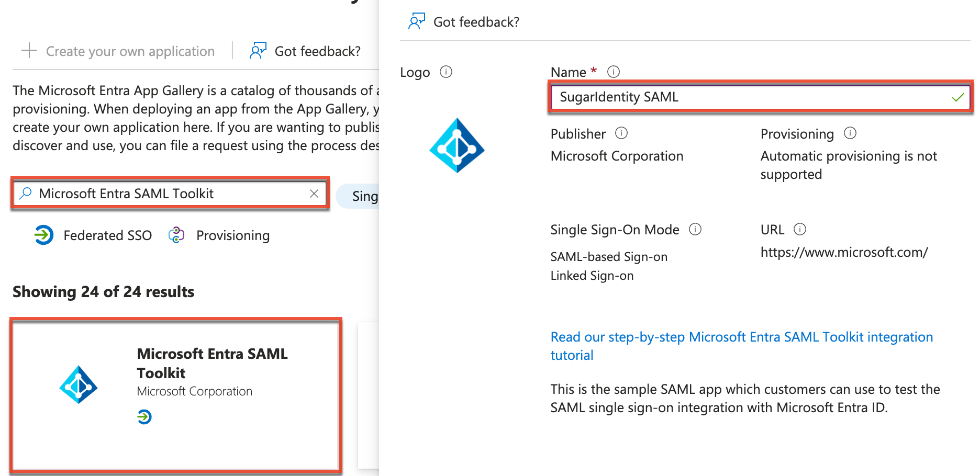Open the Name field info tooltip
The height and width of the screenshot is (476, 980).
coord(612,71)
